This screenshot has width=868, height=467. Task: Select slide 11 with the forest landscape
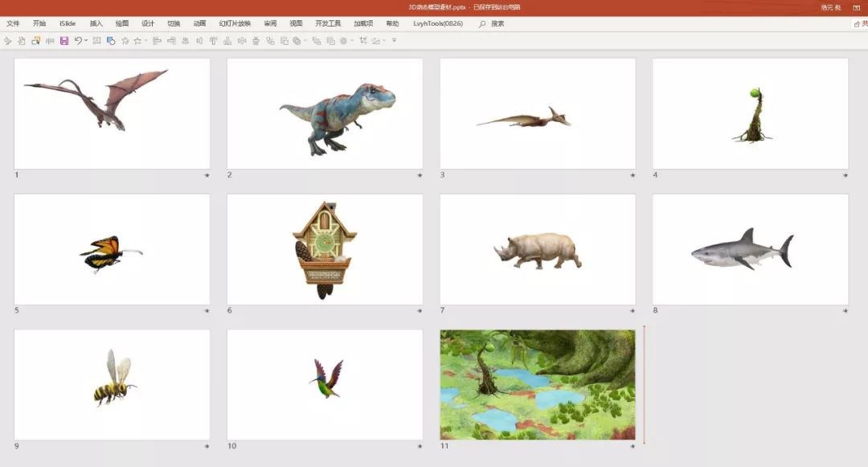click(538, 384)
